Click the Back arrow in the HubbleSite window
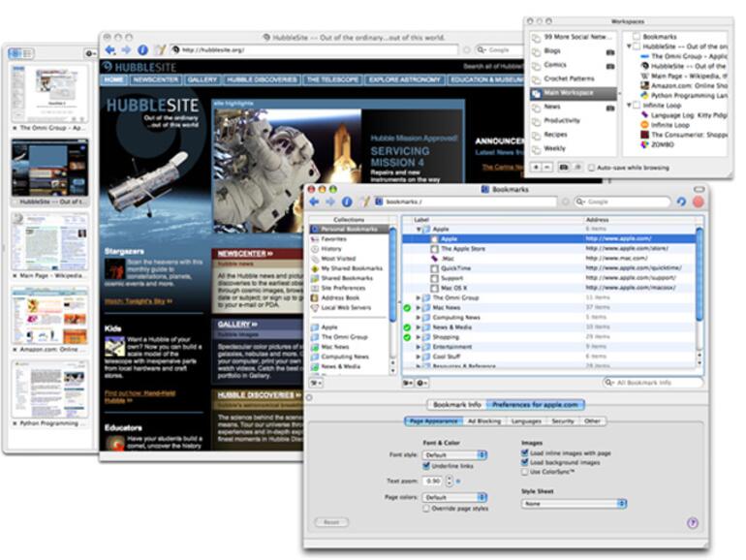Screen dimensions: 746x560 pyautogui.click(x=109, y=49)
